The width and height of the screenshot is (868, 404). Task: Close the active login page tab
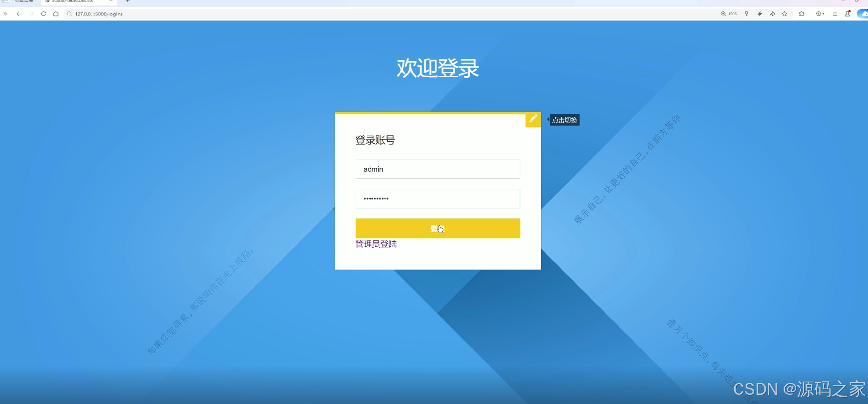tap(111, 1)
